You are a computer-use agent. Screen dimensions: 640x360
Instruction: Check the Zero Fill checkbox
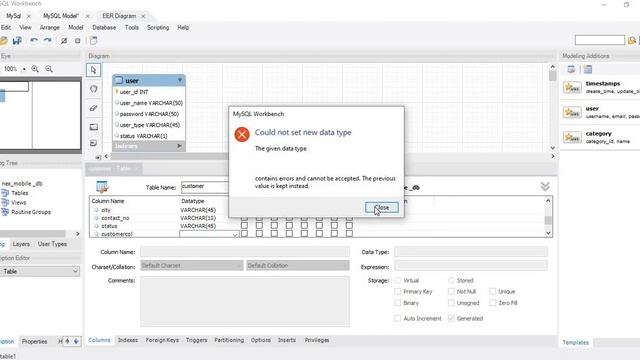pos(493,303)
